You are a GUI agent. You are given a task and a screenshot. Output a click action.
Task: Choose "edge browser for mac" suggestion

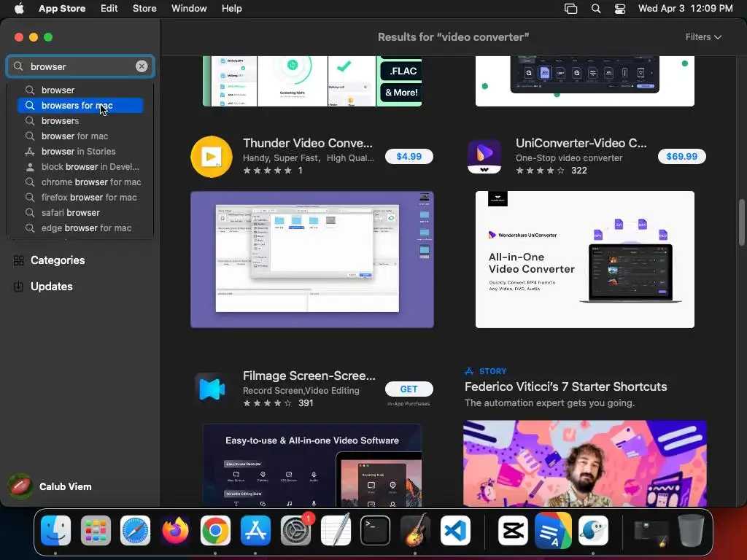point(80,228)
